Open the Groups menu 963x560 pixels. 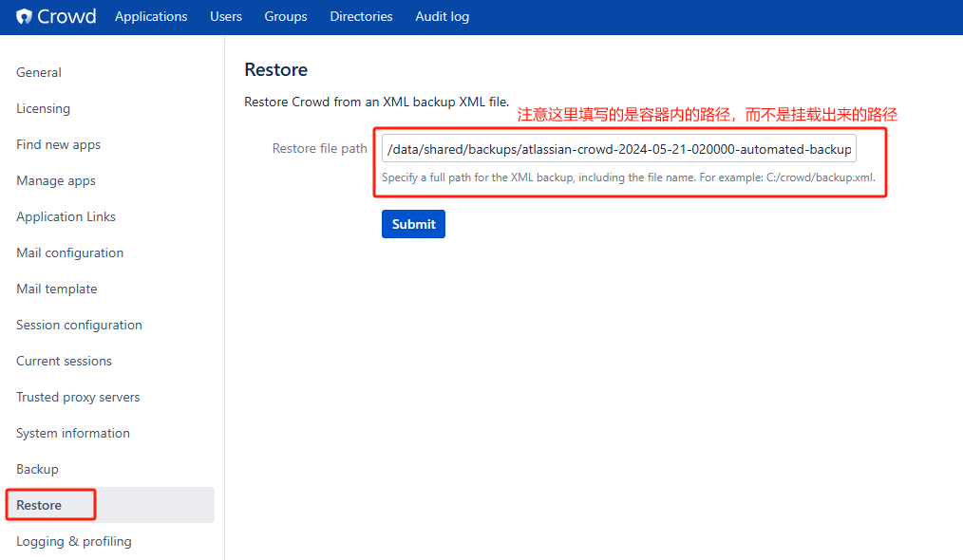[x=286, y=16]
